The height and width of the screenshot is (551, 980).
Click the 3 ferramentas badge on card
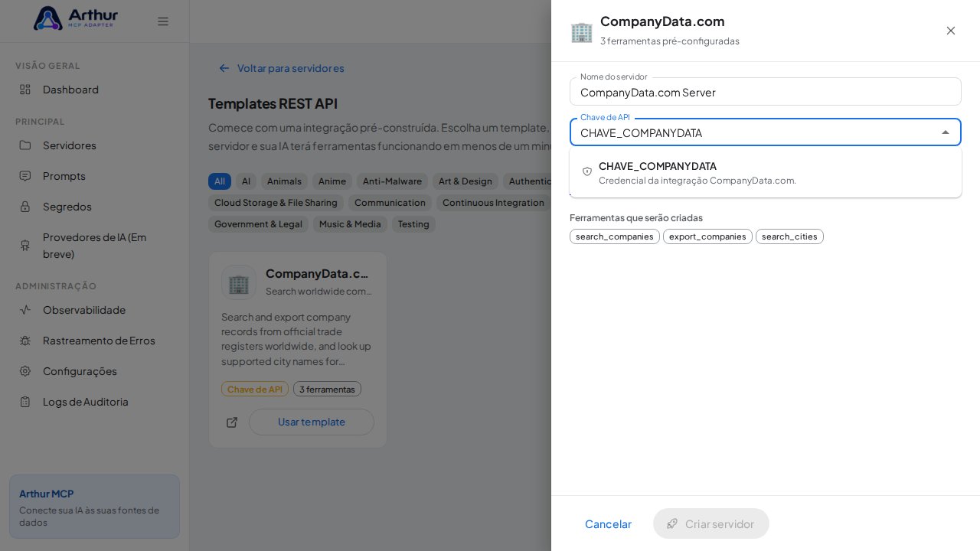[327, 389]
